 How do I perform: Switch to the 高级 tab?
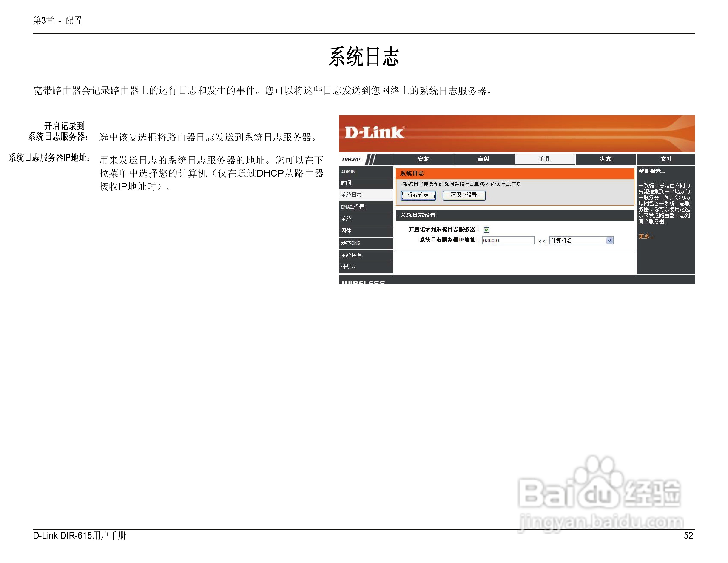[484, 159]
